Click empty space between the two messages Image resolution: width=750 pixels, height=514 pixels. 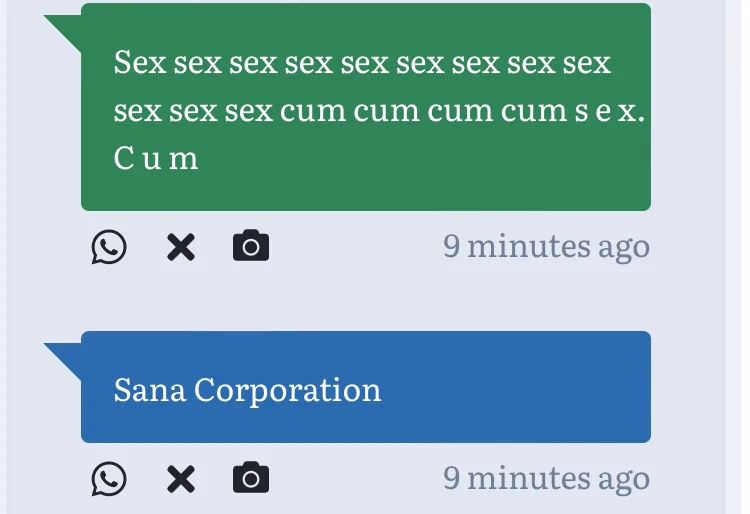point(365,298)
